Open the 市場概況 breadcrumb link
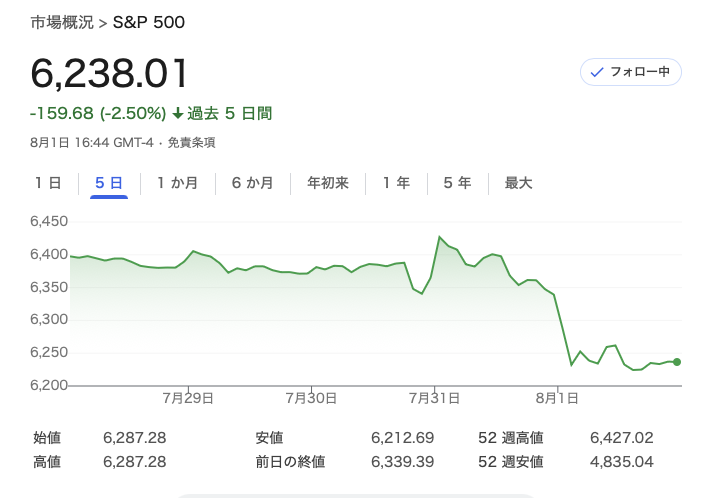The image size is (708, 498). point(62,22)
